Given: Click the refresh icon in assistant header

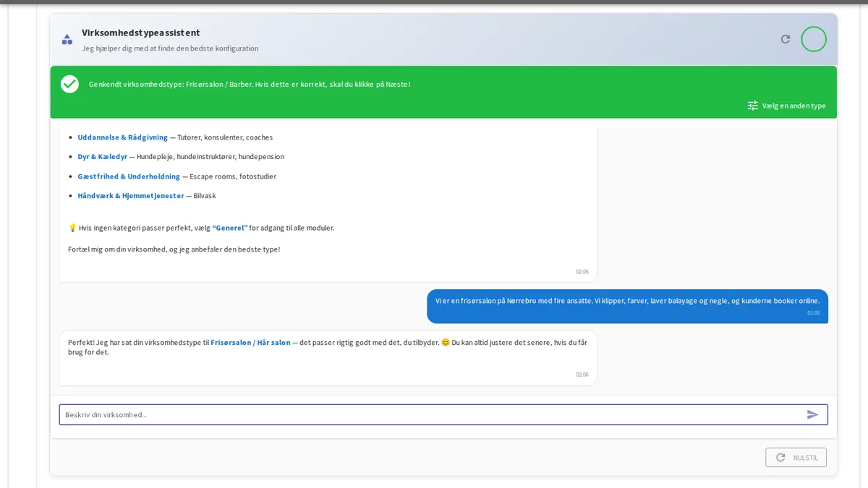Looking at the screenshot, I should click(786, 39).
